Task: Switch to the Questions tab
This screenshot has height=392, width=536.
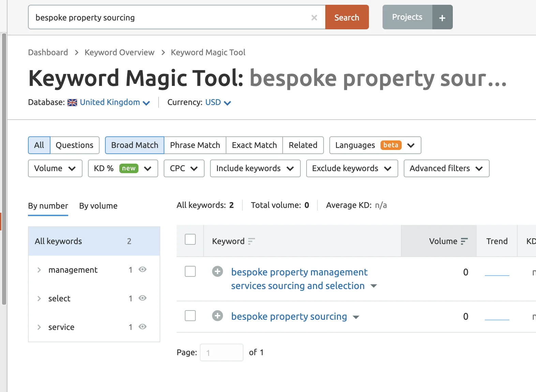Action: tap(74, 145)
